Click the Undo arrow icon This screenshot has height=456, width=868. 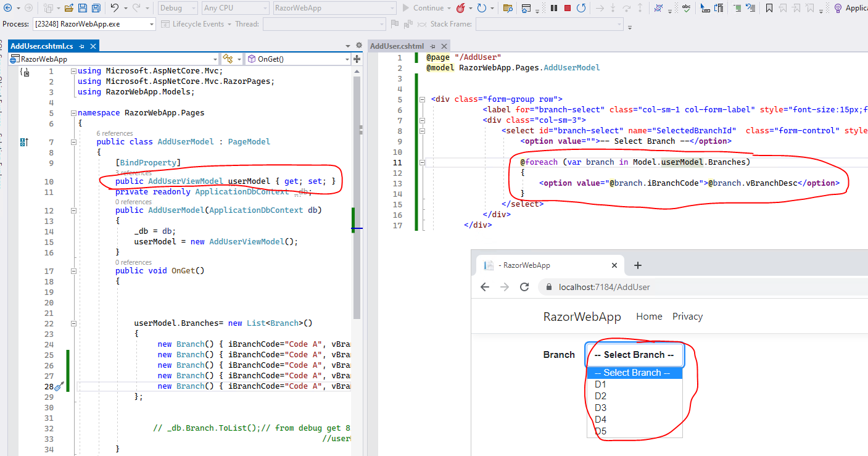115,8
